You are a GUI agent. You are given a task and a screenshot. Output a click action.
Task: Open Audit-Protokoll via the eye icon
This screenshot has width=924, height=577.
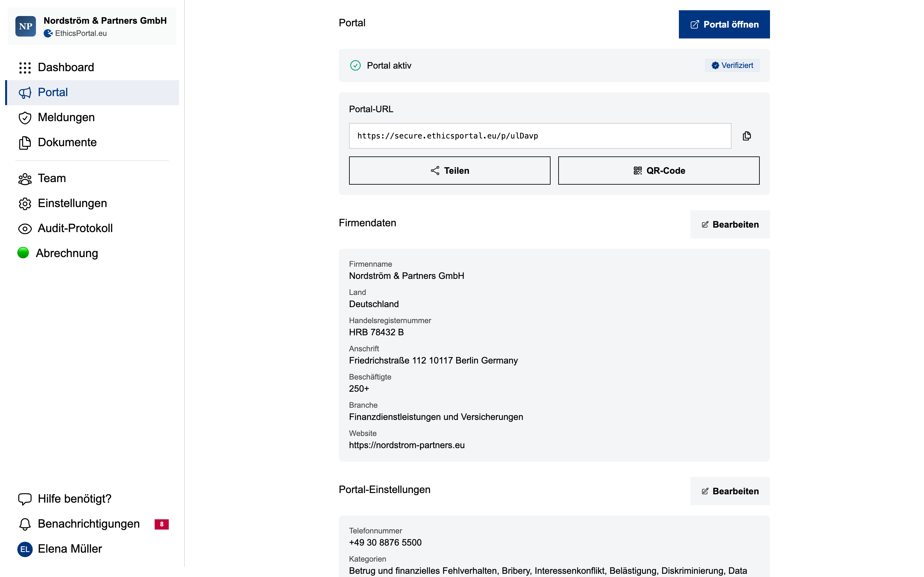24,228
